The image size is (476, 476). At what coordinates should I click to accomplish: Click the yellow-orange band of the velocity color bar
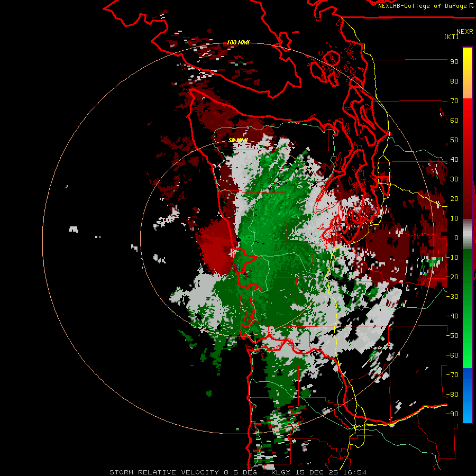click(467, 73)
